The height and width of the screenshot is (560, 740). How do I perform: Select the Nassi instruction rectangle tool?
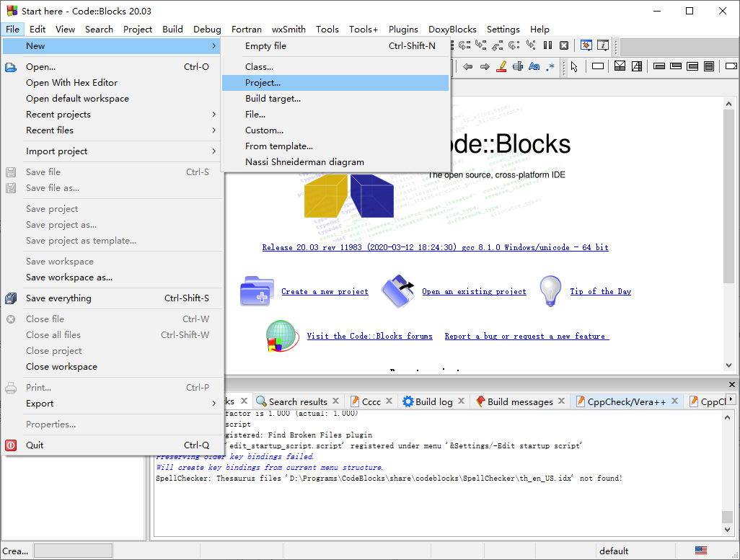coord(598,66)
